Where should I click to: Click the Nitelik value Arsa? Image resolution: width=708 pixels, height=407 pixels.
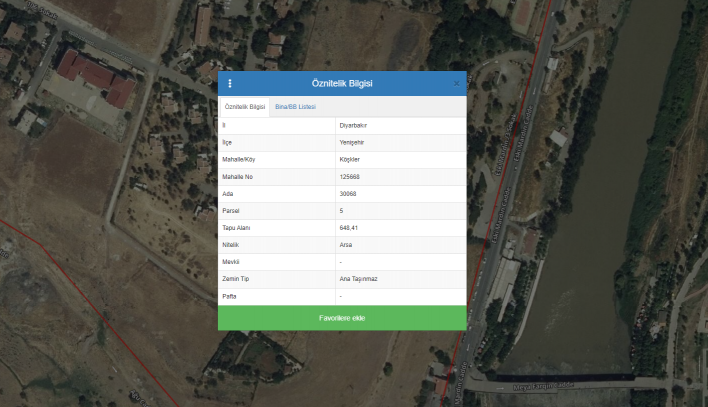tap(345, 245)
